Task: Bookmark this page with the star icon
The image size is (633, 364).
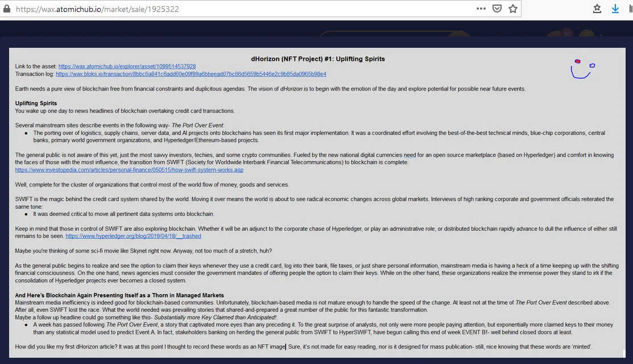Action: click(512, 9)
